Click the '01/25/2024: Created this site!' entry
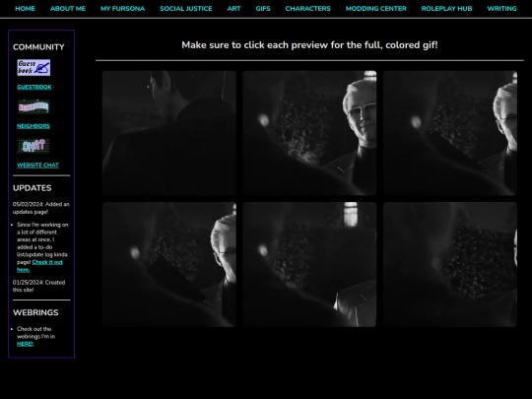The height and width of the screenshot is (399, 532). coord(39,286)
